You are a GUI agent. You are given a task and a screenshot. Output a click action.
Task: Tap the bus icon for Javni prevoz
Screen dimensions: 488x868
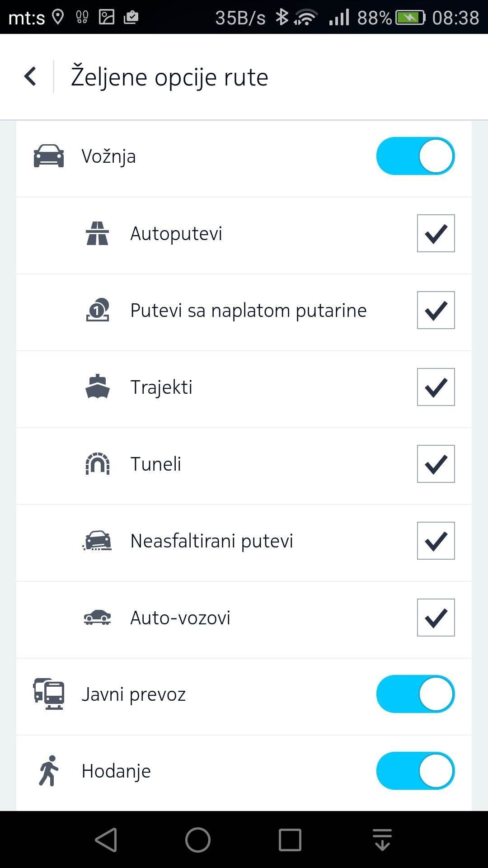[x=49, y=694]
